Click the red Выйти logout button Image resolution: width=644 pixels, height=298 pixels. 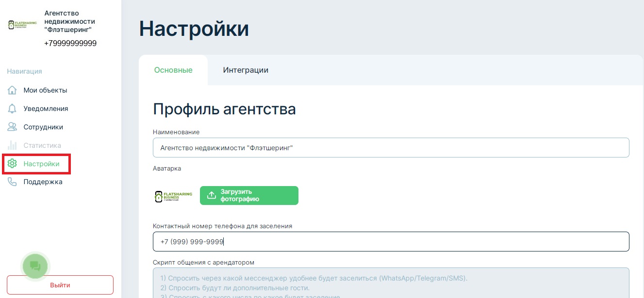coord(60,285)
